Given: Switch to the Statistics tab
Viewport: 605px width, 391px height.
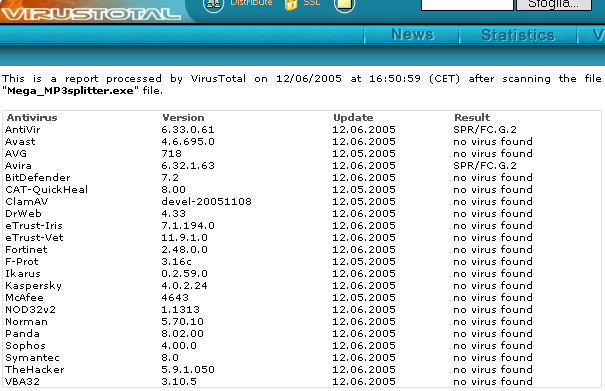Looking at the screenshot, I should click(x=518, y=35).
